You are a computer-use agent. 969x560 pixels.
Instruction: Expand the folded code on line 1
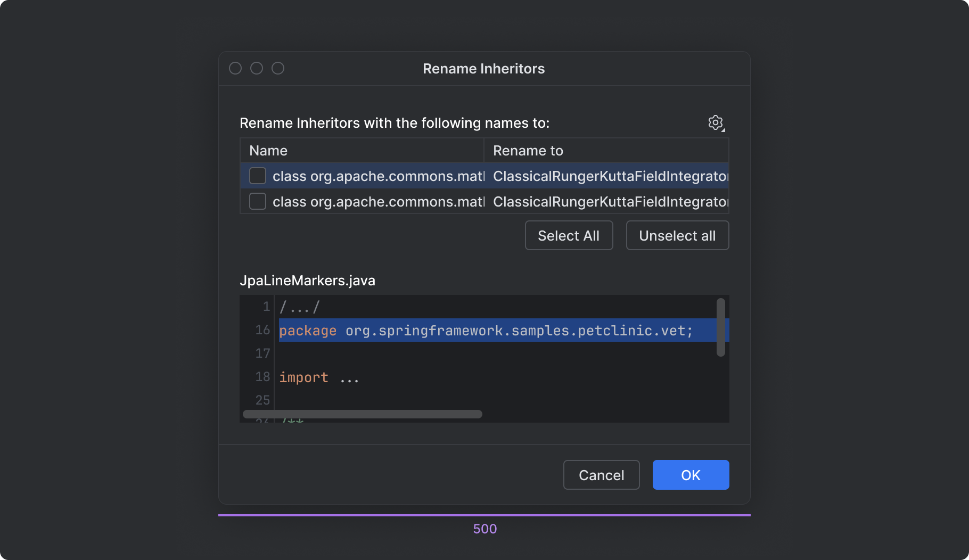(300, 306)
